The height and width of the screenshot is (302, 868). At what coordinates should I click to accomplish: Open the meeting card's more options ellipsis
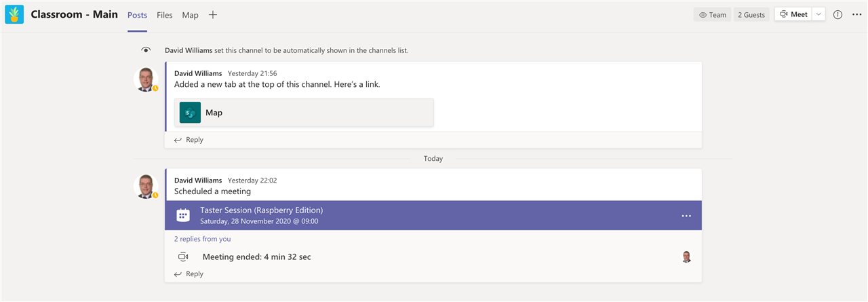coord(686,216)
